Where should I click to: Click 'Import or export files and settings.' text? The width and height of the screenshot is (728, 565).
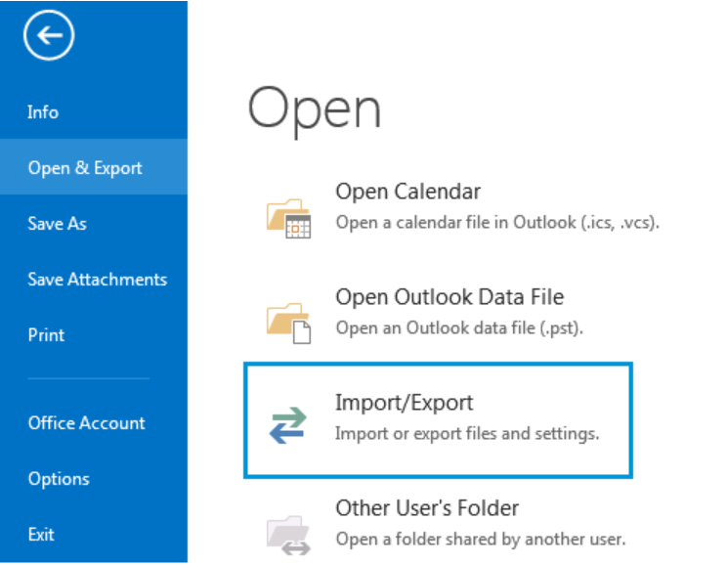[467, 434]
